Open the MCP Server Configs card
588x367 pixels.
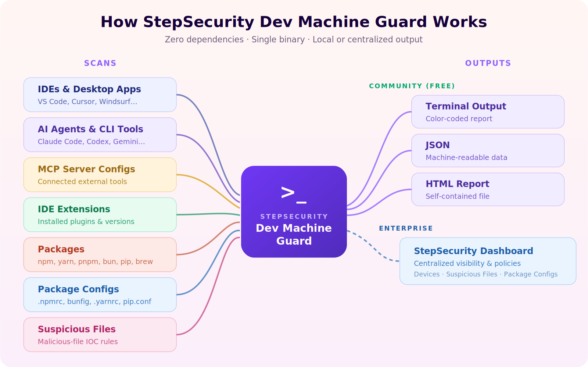[x=100, y=175]
